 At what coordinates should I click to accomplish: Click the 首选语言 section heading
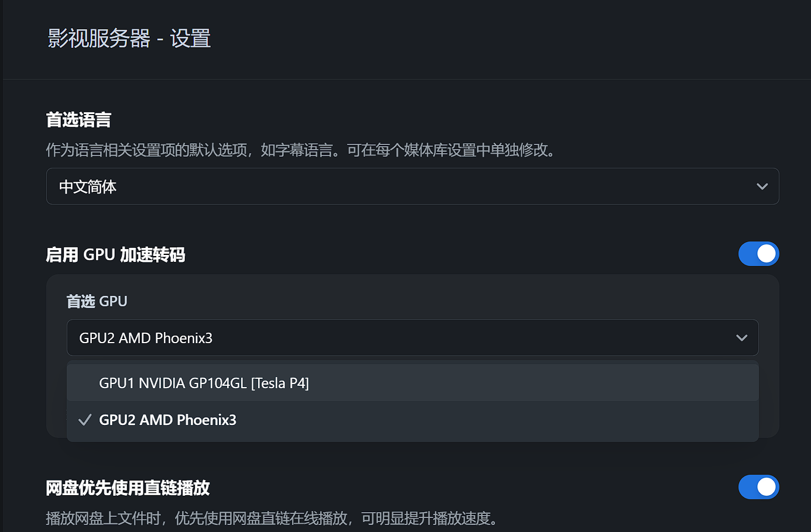tap(78, 120)
